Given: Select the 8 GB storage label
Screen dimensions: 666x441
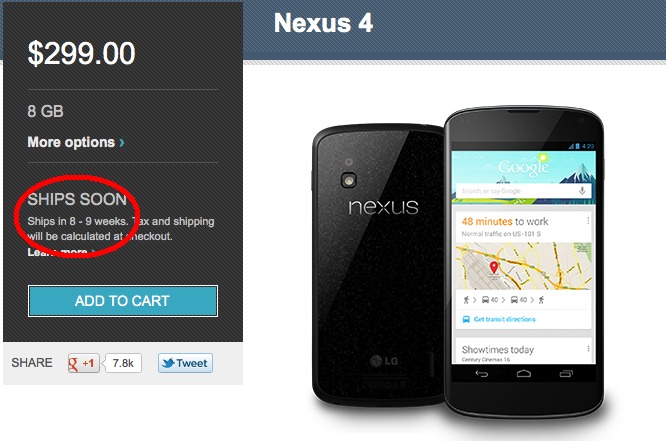Looking at the screenshot, I should (45, 111).
